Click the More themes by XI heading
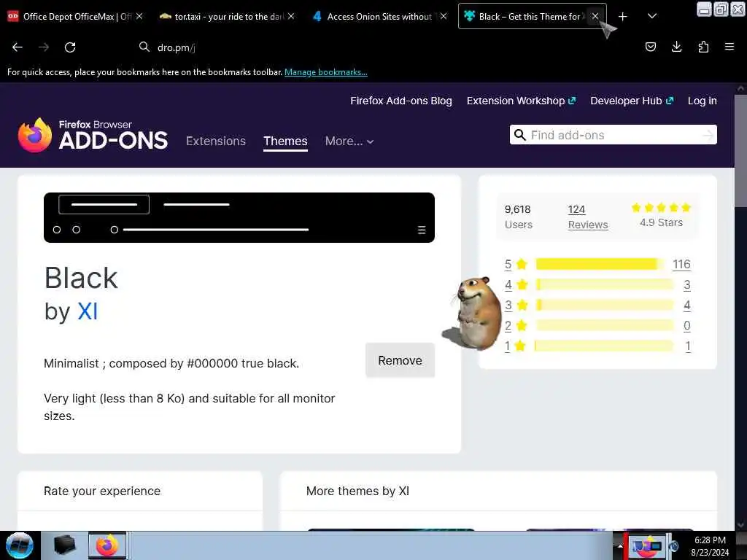 357,491
